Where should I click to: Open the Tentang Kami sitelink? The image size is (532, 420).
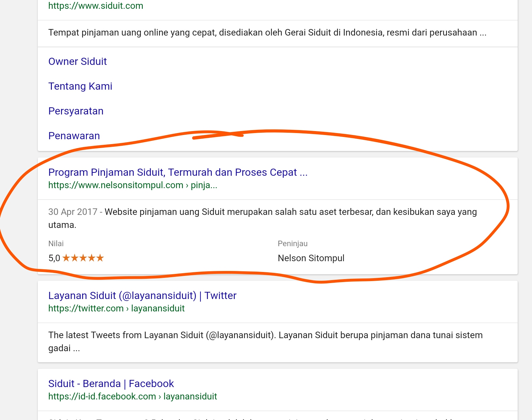click(x=80, y=86)
